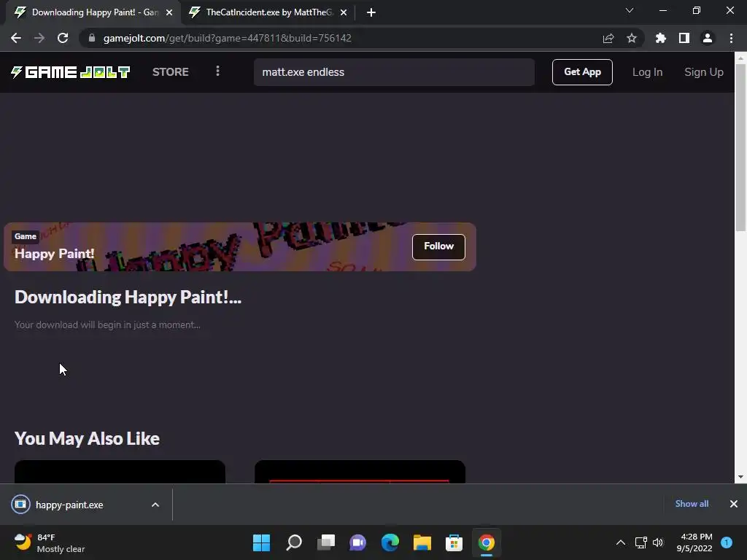The height and width of the screenshot is (560, 747).
Task: Click the address bar URL
Action: click(228, 38)
